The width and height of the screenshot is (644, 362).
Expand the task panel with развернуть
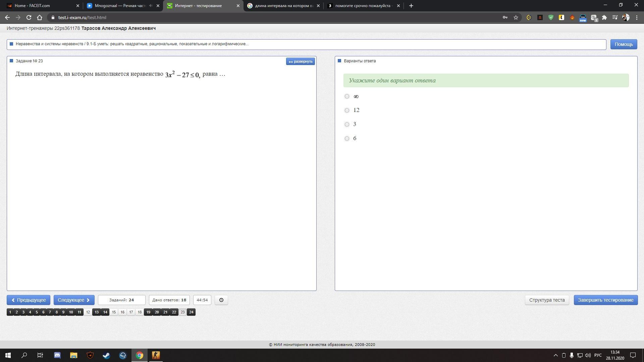click(300, 61)
